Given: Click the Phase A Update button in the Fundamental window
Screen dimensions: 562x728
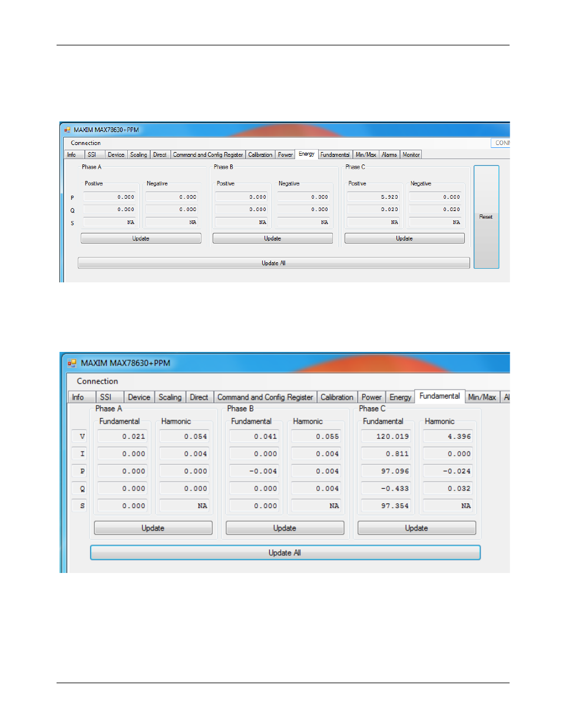Looking at the screenshot, I should coord(153,528).
